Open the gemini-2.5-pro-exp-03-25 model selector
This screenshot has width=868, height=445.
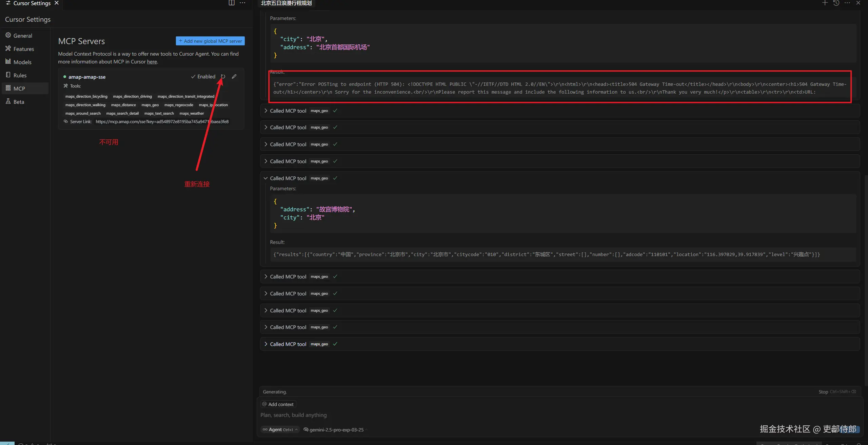(x=336, y=430)
